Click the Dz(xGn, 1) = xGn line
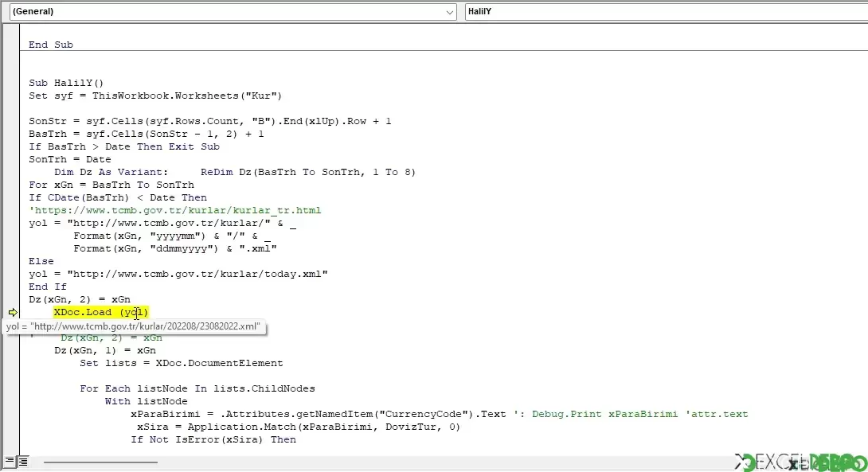The image size is (868, 472). [105, 350]
